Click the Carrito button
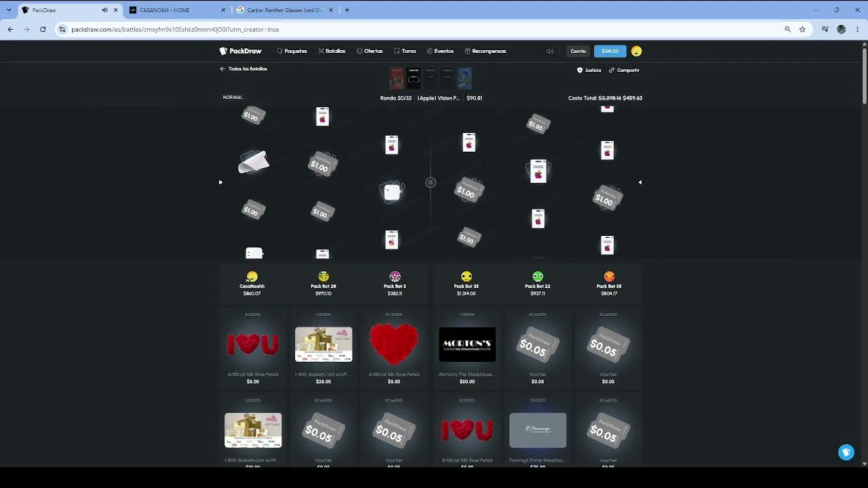This screenshot has width=868, height=488. click(x=578, y=51)
